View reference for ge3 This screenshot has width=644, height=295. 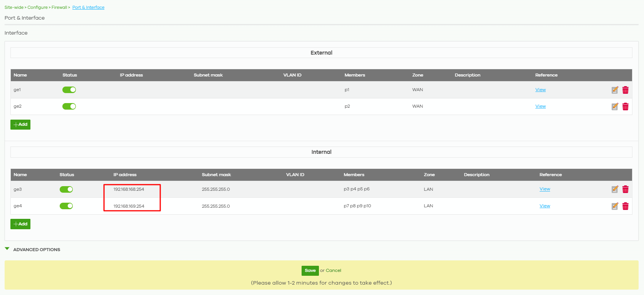[x=545, y=189]
